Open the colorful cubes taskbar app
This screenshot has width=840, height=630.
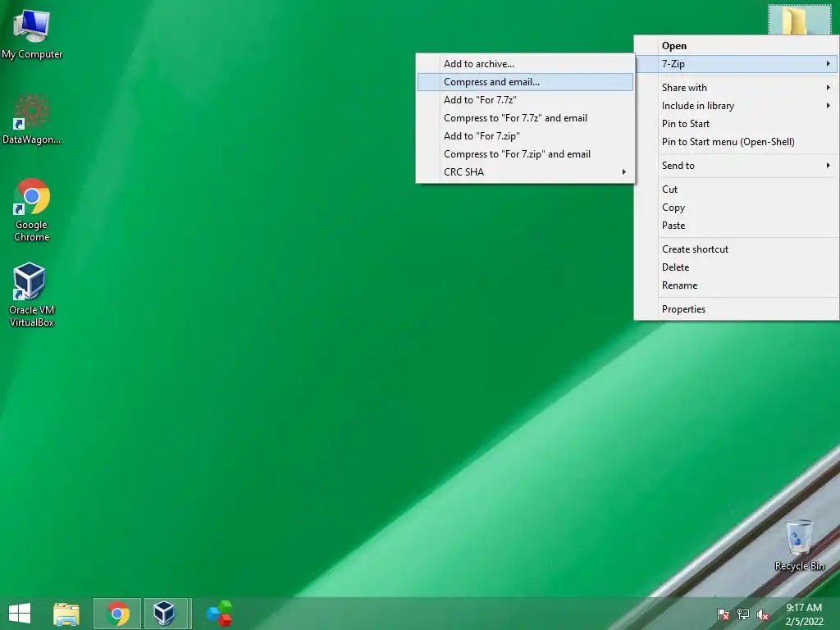[x=220, y=614]
